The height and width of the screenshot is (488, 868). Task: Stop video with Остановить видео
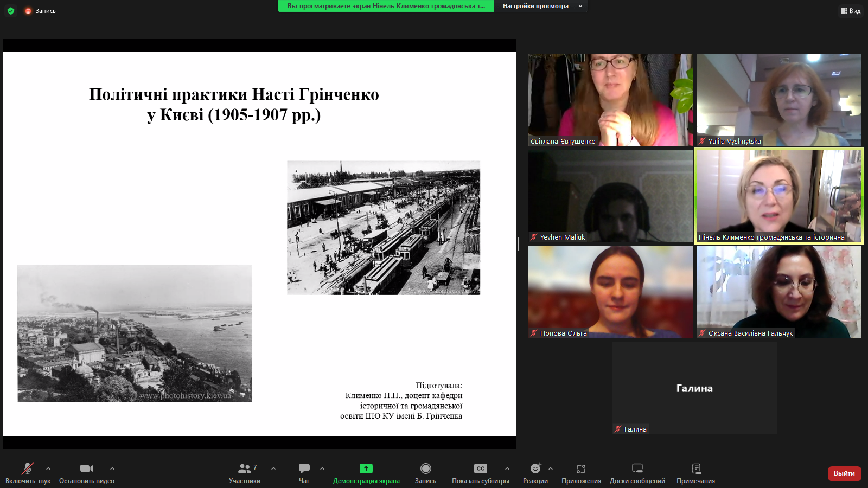(x=87, y=468)
